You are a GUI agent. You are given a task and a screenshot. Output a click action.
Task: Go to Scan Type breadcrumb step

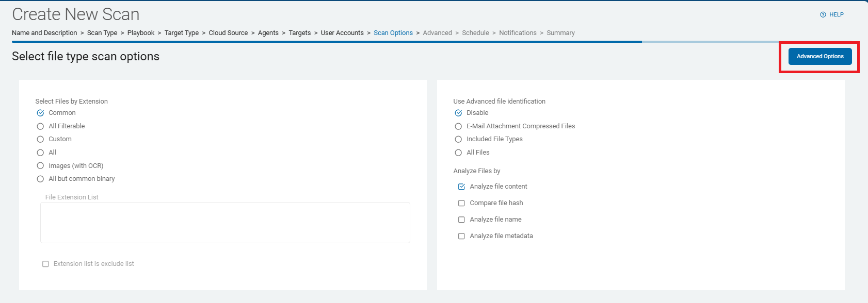pyautogui.click(x=102, y=33)
